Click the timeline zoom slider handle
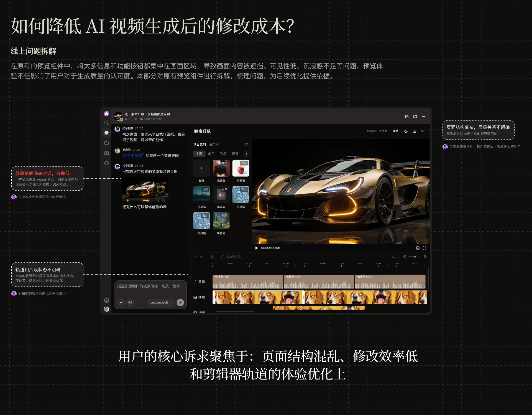The width and height of the screenshot is (532, 415). click(415, 257)
